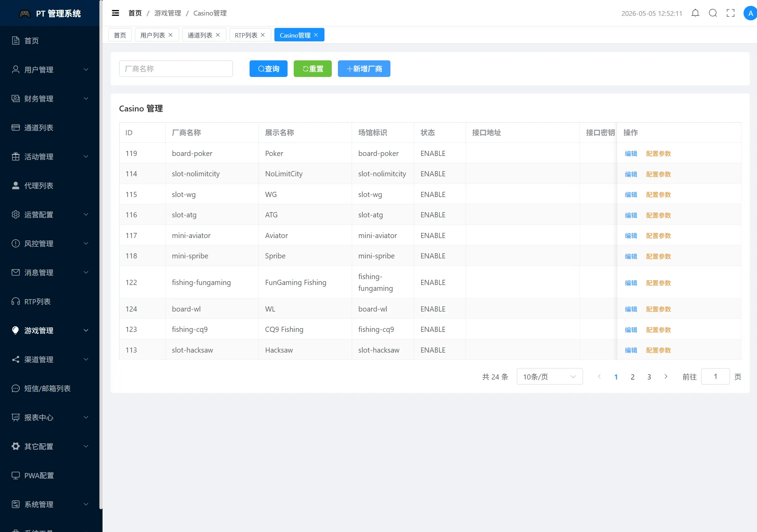Switch to the 首页 tab
Image resolution: width=757 pixels, height=532 pixels.
pos(120,35)
